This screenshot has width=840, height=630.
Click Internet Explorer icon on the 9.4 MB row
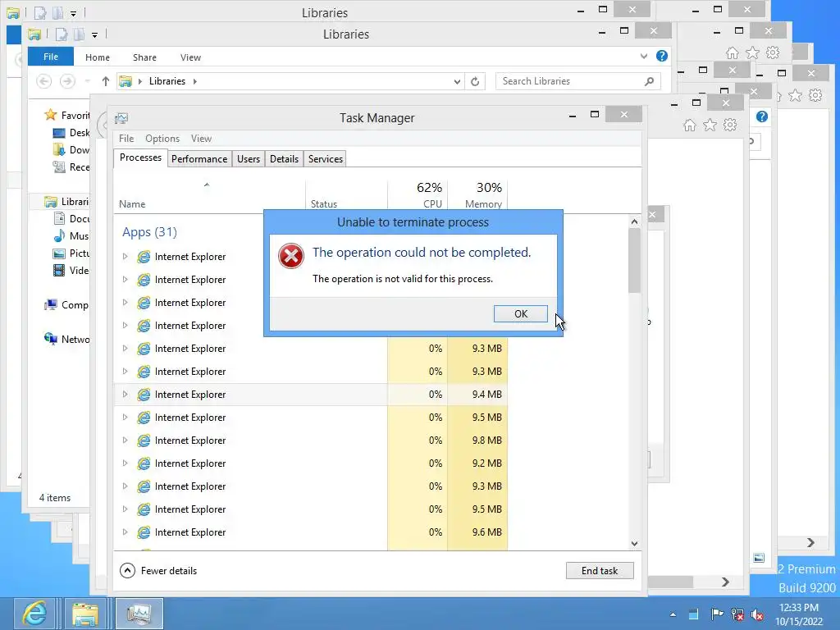(x=144, y=395)
